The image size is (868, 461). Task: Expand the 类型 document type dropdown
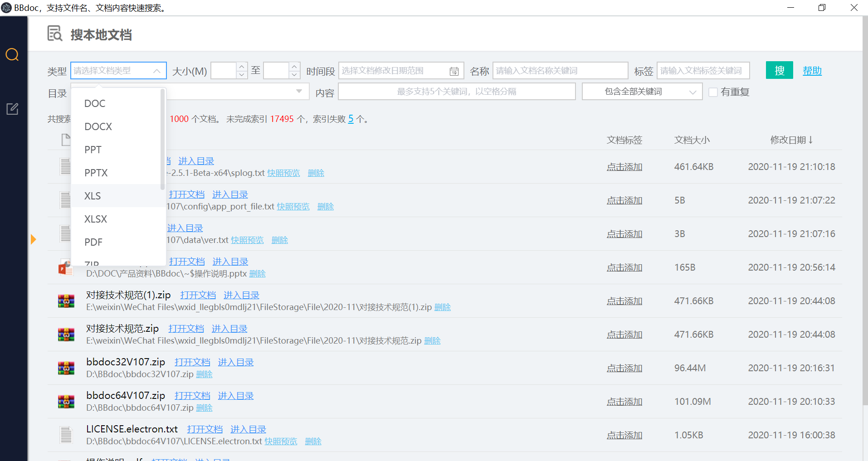(x=118, y=71)
